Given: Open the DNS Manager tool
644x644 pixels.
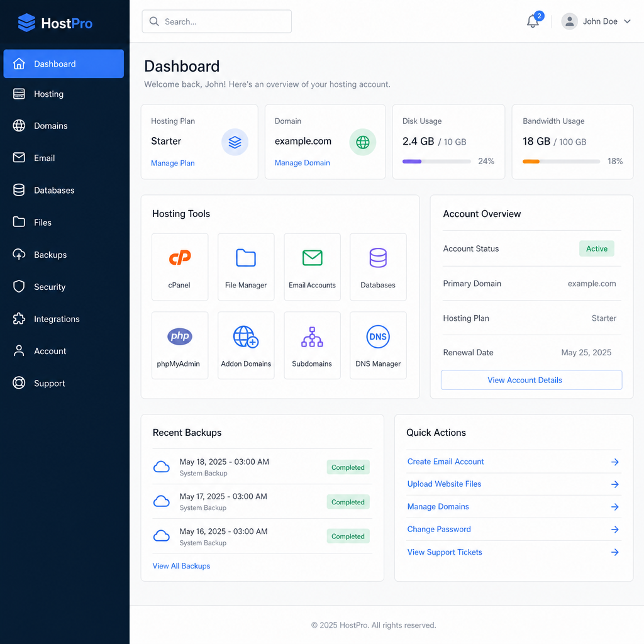Looking at the screenshot, I should click(x=378, y=345).
